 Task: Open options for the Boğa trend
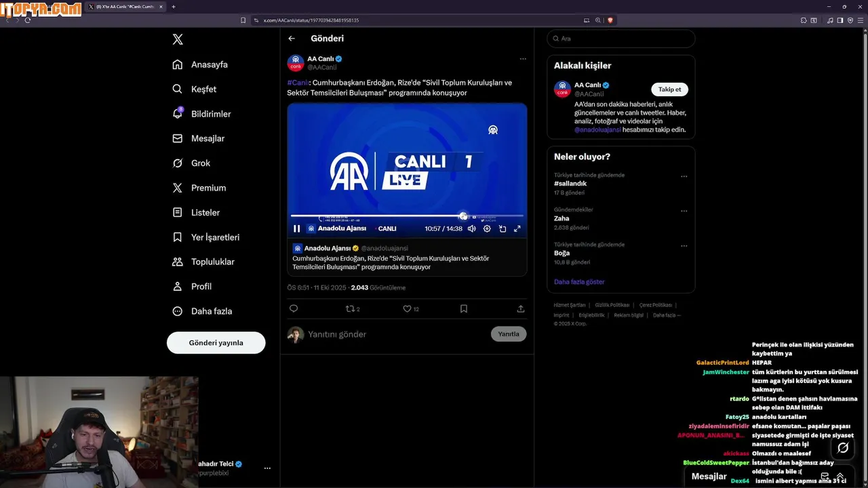[x=684, y=245]
